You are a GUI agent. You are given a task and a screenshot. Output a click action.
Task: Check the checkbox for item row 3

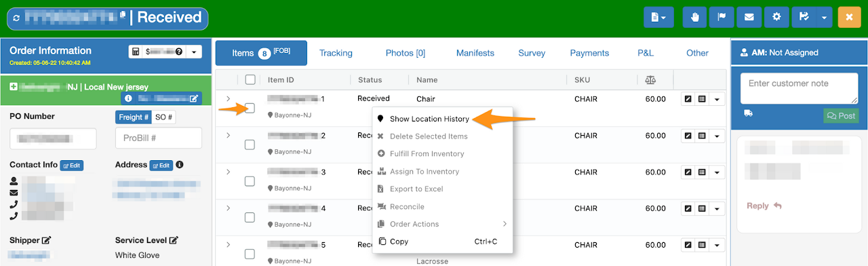point(250,181)
